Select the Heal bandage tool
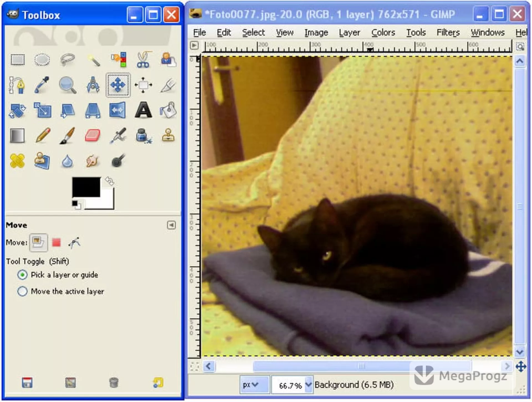532x402 pixels. (x=17, y=161)
